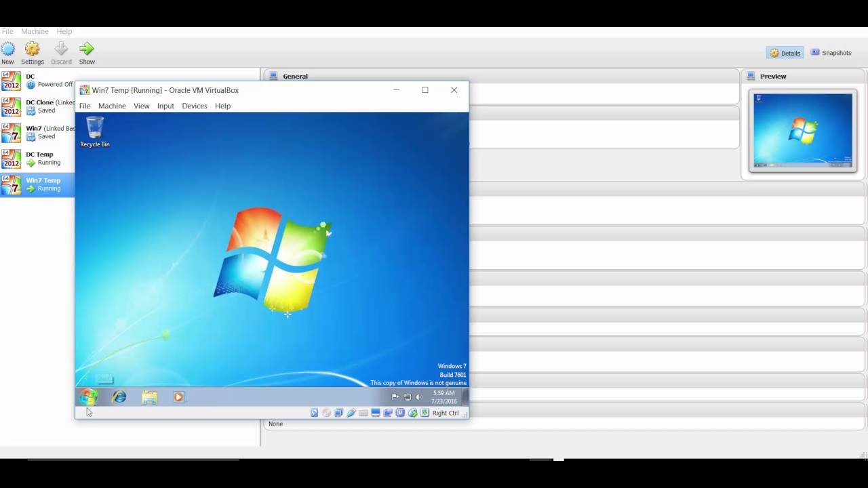Collapse the Preview section header

[804, 76]
